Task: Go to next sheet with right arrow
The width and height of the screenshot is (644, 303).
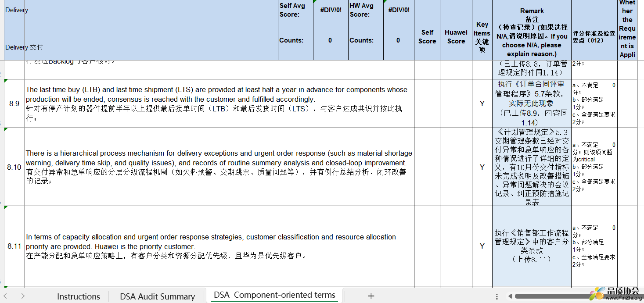Action: click(23, 296)
